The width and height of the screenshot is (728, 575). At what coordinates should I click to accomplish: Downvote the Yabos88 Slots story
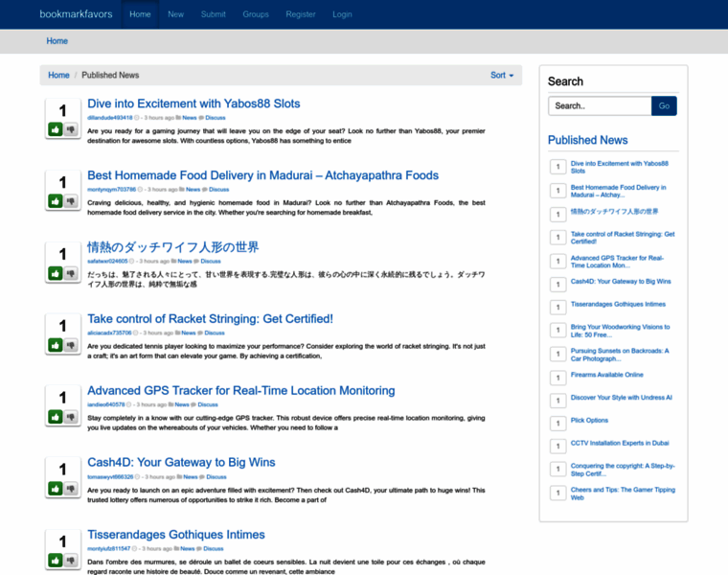[71, 129]
